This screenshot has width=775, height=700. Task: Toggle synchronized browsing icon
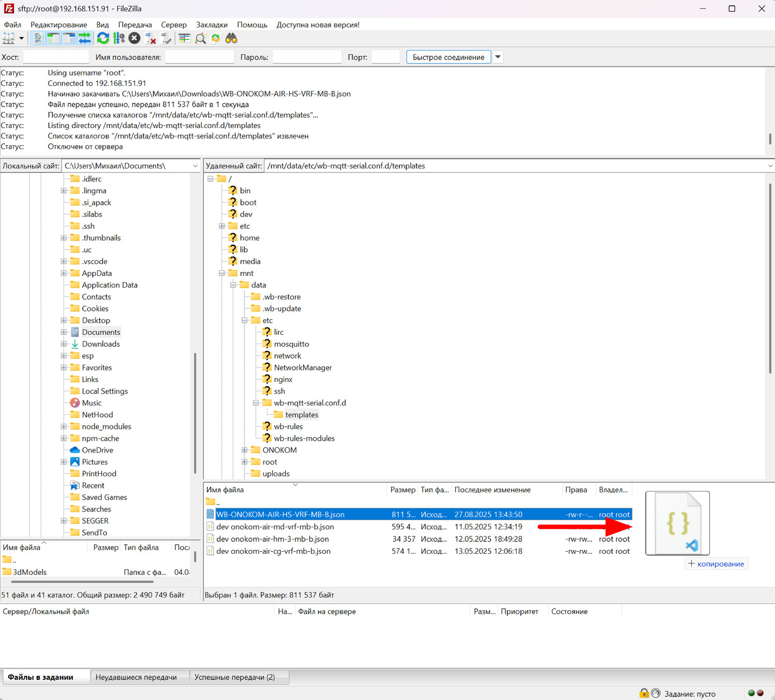[215, 38]
